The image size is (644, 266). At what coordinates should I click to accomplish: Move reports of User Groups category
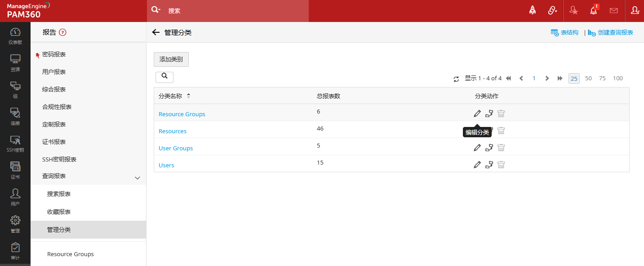(x=489, y=148)
